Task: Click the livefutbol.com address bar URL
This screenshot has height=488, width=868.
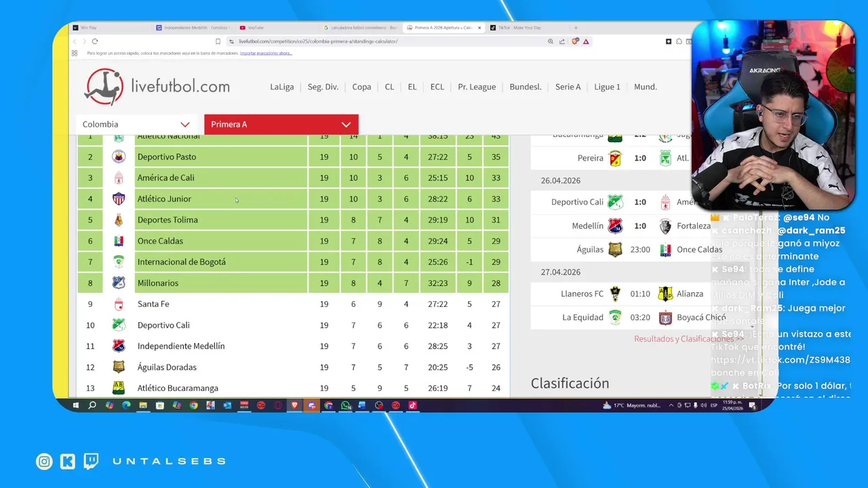Action: click(318, 41)
